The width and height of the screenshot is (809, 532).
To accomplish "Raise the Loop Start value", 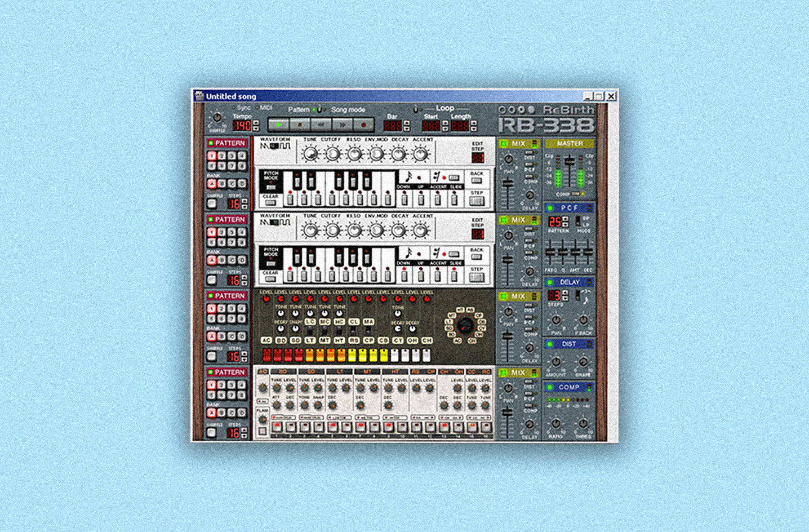I will 445,122.
